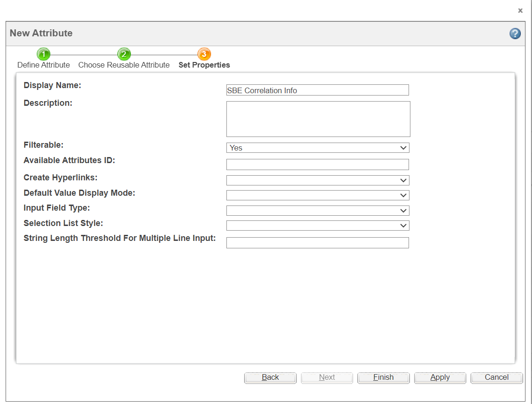
Task: Open the Selection List Style dropdown
Action: [x=317, y=226]
